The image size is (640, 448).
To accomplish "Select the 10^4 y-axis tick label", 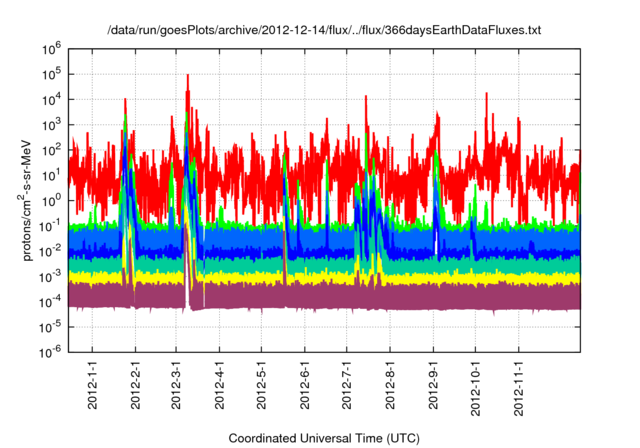I will click(x=51, y=100).
